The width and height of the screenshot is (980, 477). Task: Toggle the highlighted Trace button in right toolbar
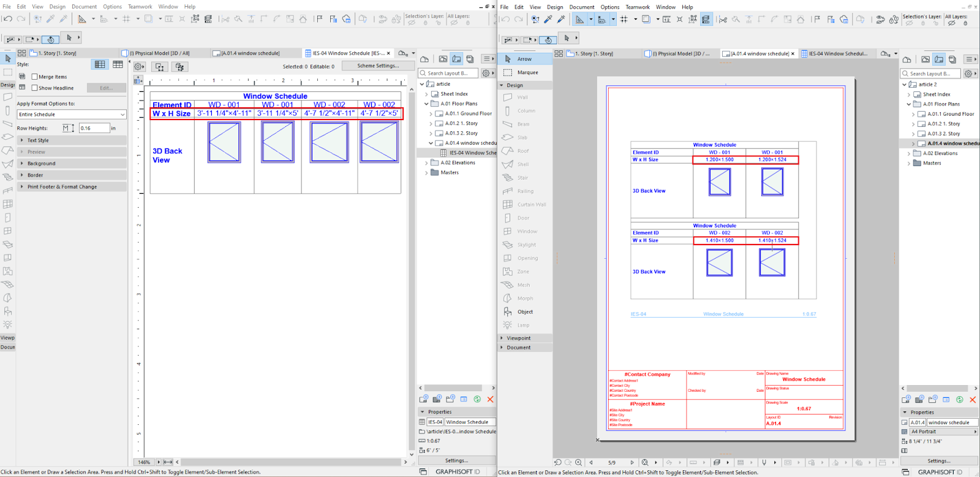tap(706, 20)
